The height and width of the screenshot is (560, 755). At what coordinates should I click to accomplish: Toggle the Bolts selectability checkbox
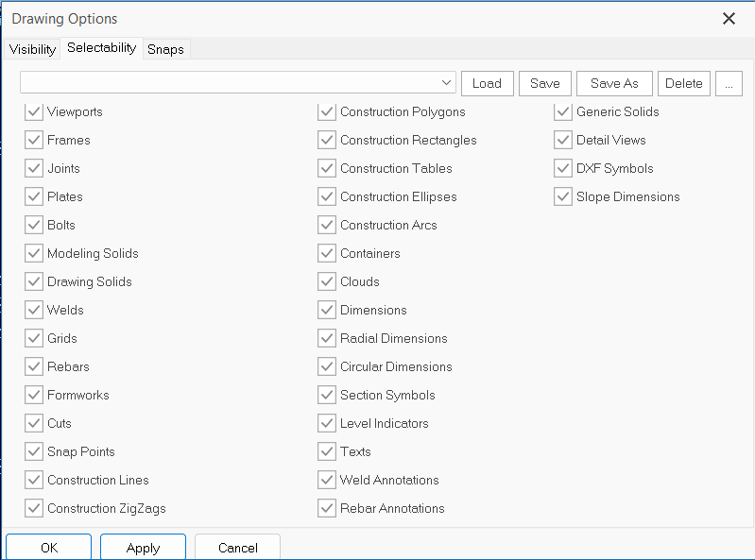pos(34,226)
